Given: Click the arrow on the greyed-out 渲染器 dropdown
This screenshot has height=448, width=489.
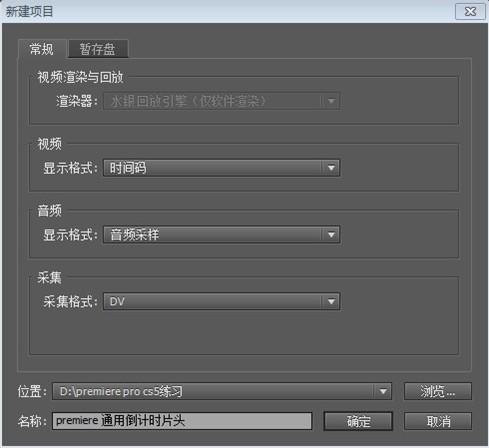Looking at the screenshot, I should [331, 101].
